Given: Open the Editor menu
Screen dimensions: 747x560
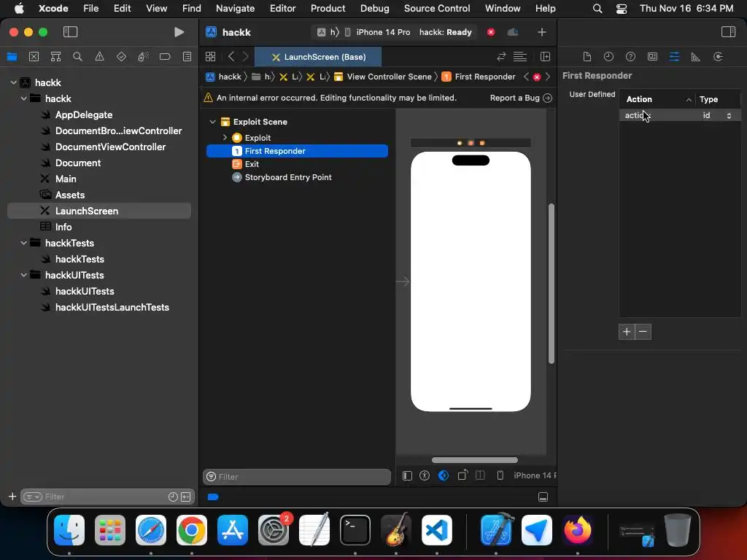Looking at the screenshot, I should tap(282, 8).
